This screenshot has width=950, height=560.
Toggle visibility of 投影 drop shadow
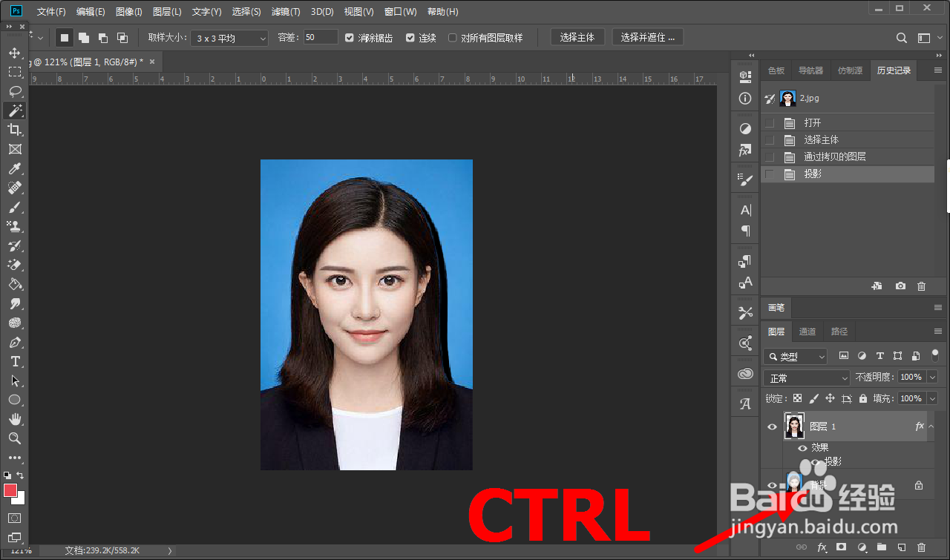[x=815, y=461]
